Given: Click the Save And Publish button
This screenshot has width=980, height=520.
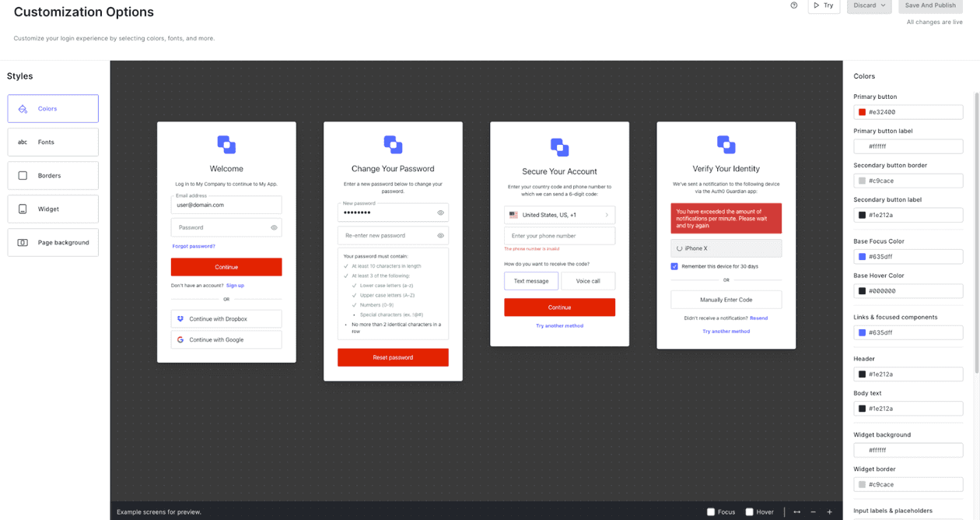Looking at the screenshot, I should pyautogui.click(x=930, y=5).
